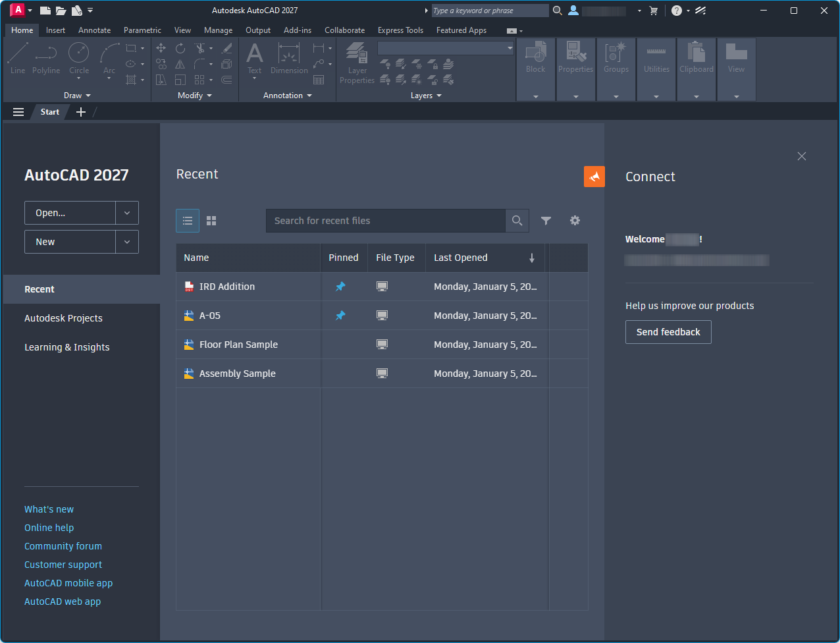Expand the Open... dropdown arrow

[x=127, y=213]
